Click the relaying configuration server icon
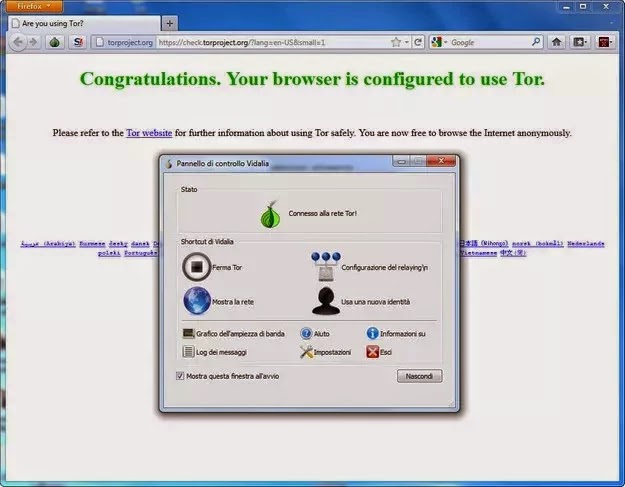The image size is (625, 487). tap(326, 266)
